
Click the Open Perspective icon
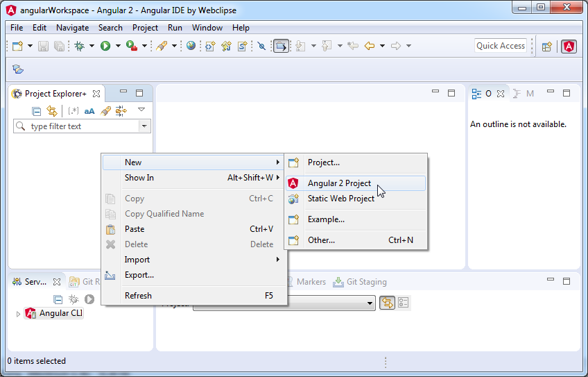tap(547, 47)
